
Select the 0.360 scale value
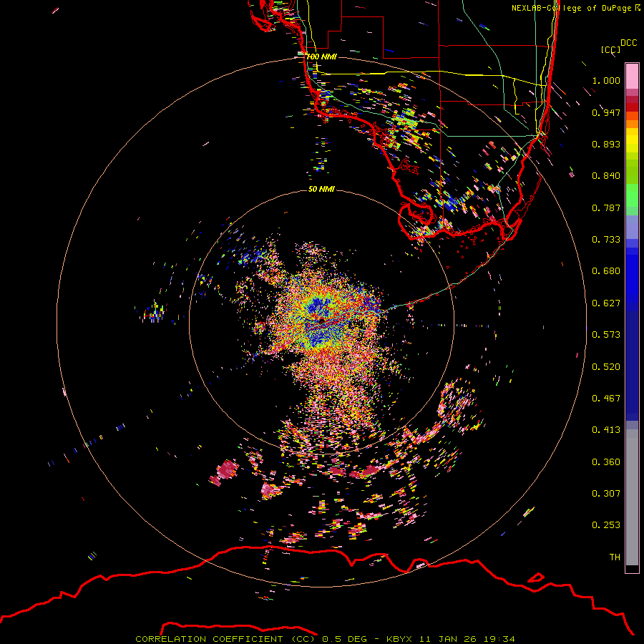[x=606, y=462]
